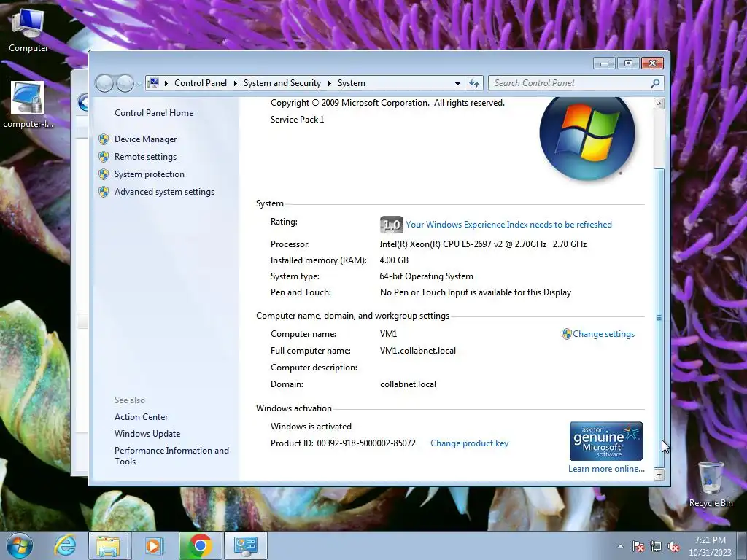The width and height of the screenshot is (747, 560).
Task: Select the computer-l... desktop shortcut
Action: [28, 105]
